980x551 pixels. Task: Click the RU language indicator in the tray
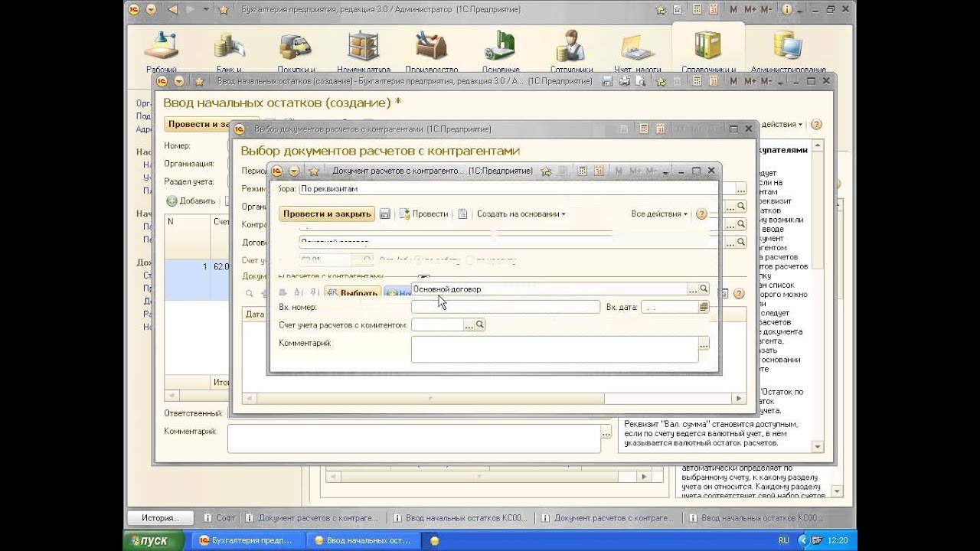tap(783, 540)
